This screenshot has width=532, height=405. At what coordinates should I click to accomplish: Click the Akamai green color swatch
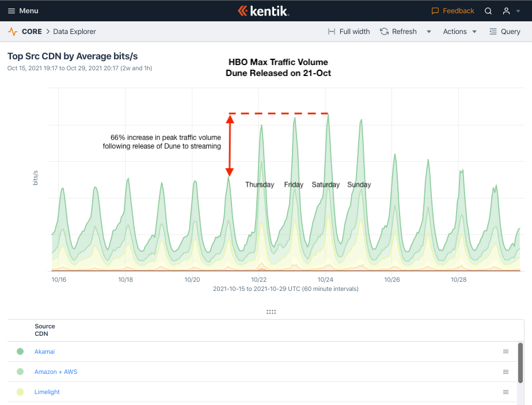coord(20,351)
